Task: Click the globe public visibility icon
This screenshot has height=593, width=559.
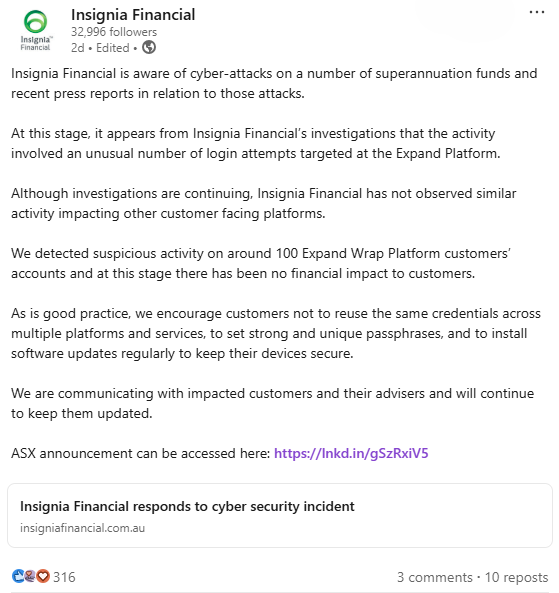Action: (x=149, y=48)
